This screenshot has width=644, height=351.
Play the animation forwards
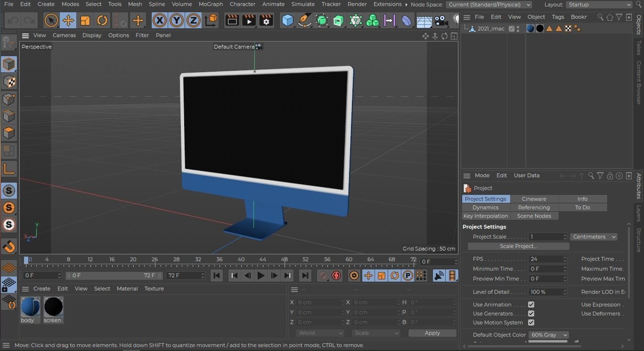(x=261, y=276)
